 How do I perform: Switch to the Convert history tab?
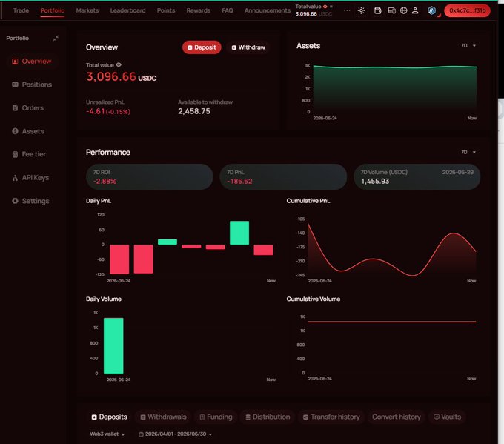397,417
